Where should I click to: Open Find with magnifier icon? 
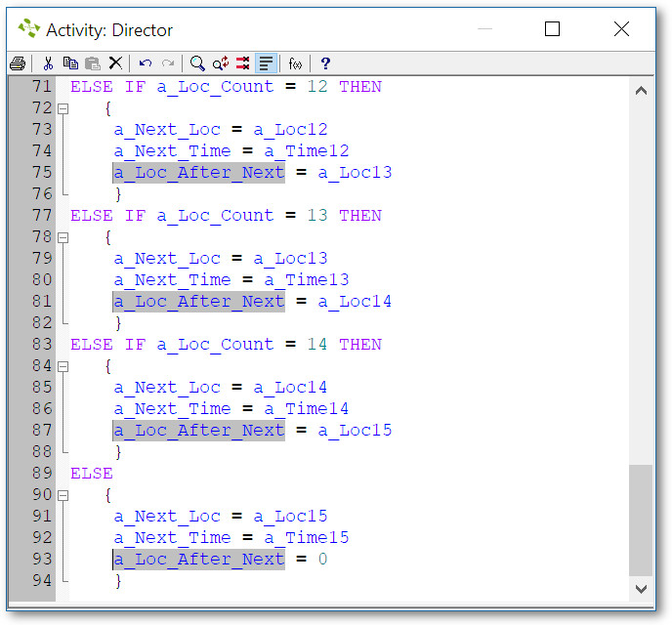coord(197,63)
